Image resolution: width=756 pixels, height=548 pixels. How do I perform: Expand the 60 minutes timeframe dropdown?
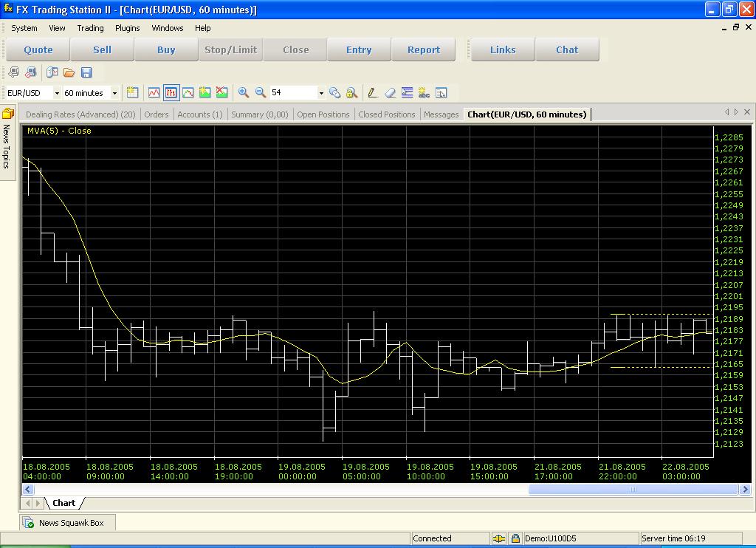(114, 93)
